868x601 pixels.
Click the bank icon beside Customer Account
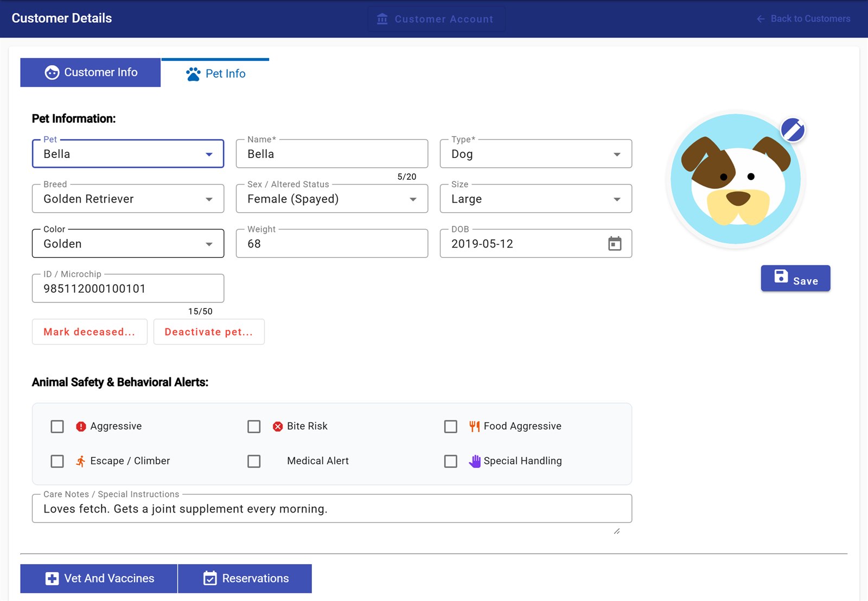click(382, 19)
